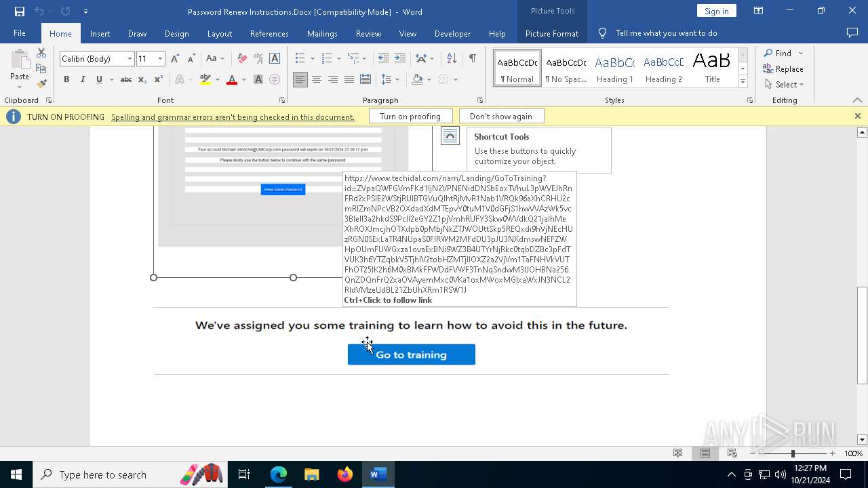The height and width of the screenshot is (488, 868).
Task: Click spelling errors not being checked link
Action: pos(233,117)
